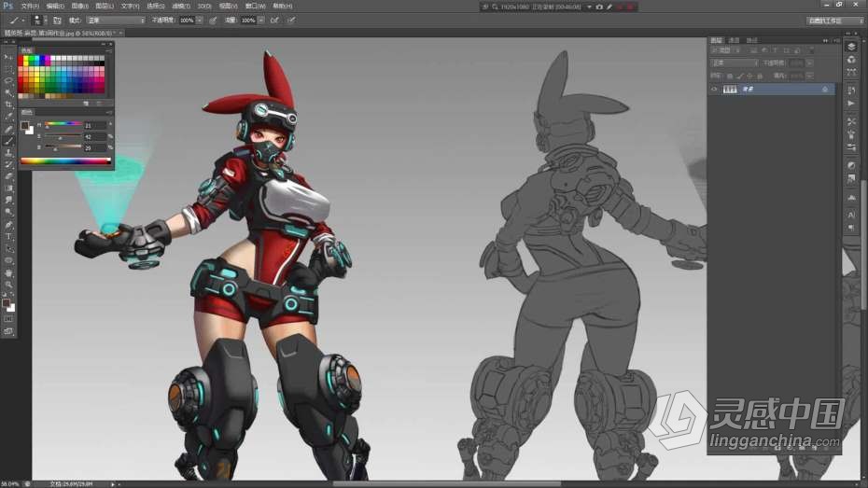Select the Magic Wand tool

(x=8, y=92)
